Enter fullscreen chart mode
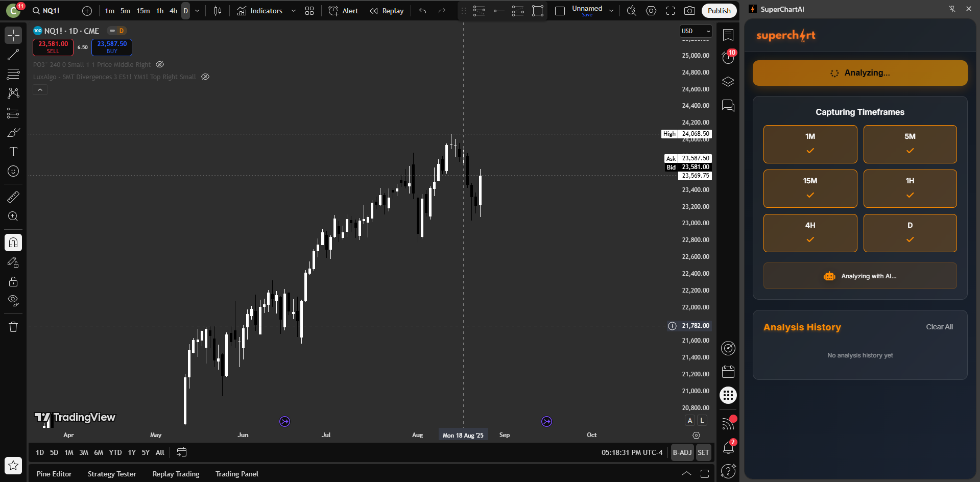 671,11
